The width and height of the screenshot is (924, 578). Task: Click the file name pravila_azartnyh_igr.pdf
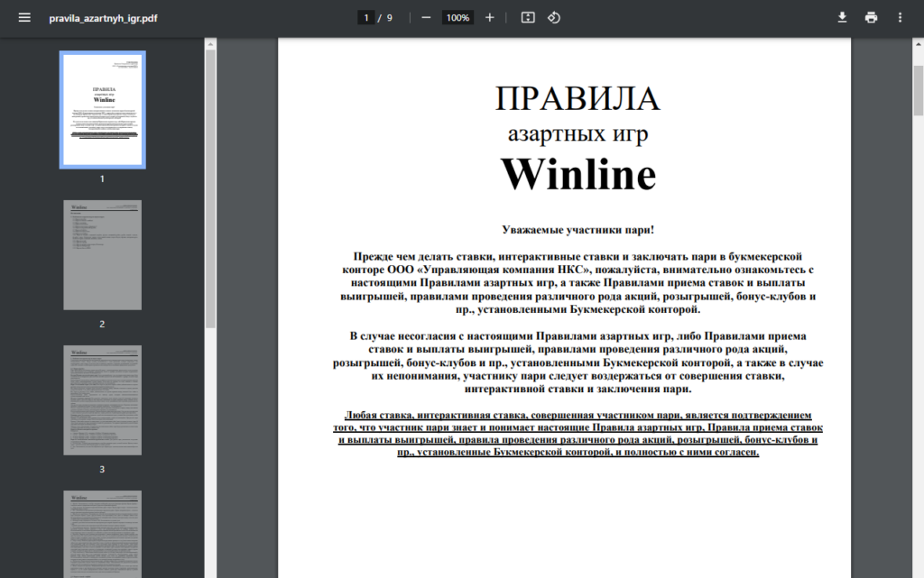point(103,18)
